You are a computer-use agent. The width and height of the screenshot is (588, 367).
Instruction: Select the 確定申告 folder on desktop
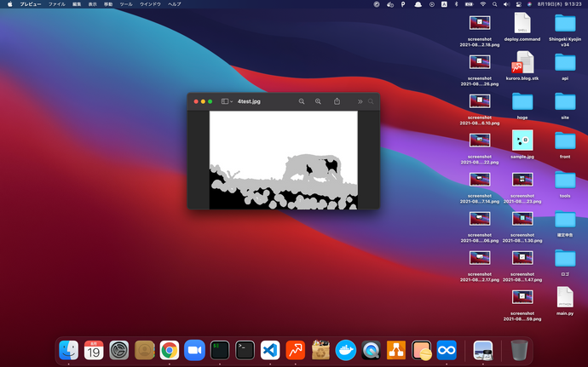(565, 223)
